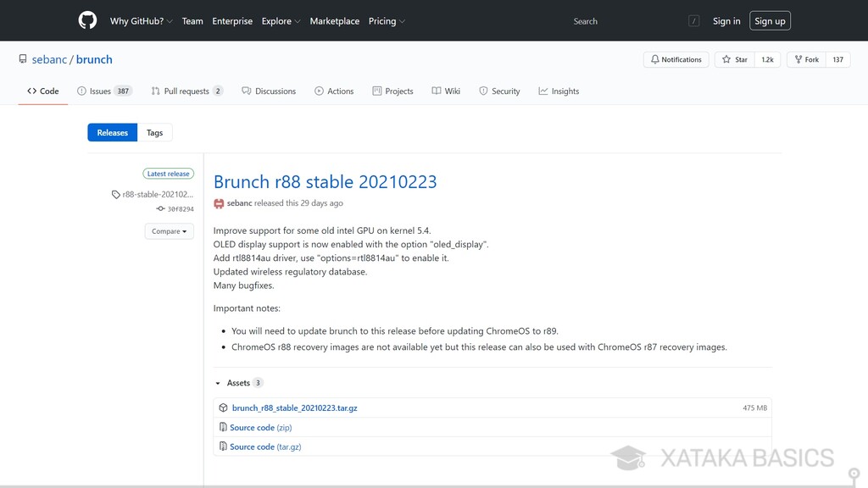Download Source code (zip)
This screenshot has width=868, height=488.
coord(261,427)
